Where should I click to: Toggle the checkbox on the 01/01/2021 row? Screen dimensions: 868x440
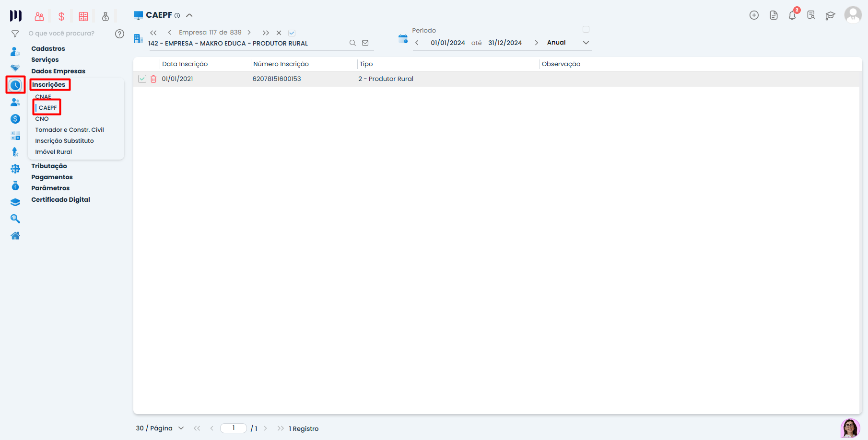pos(142,79)
